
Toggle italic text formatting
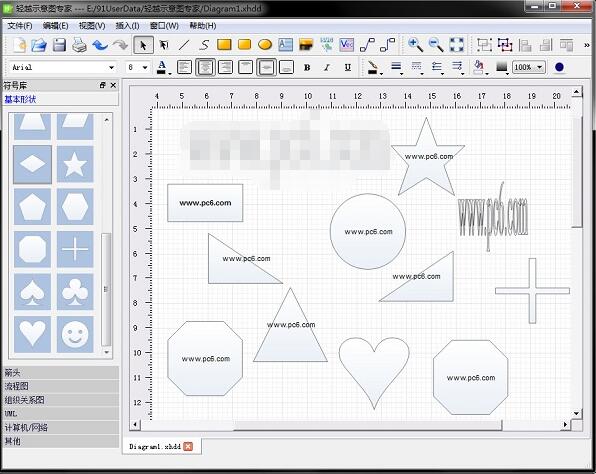[x=327, y=68]
